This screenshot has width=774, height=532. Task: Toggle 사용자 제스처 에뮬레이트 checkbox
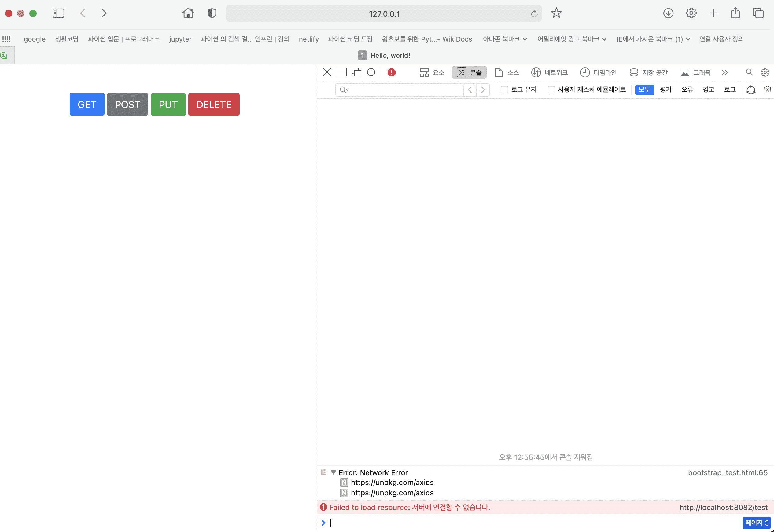pos(551,90)
